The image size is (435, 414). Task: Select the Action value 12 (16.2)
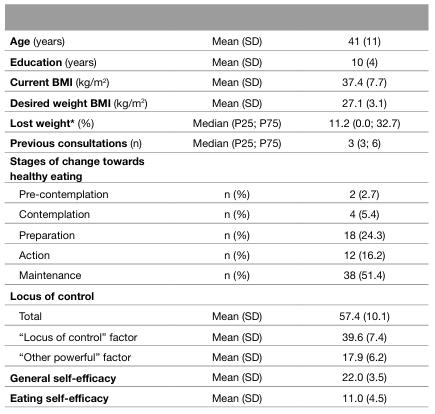point(364,255)
